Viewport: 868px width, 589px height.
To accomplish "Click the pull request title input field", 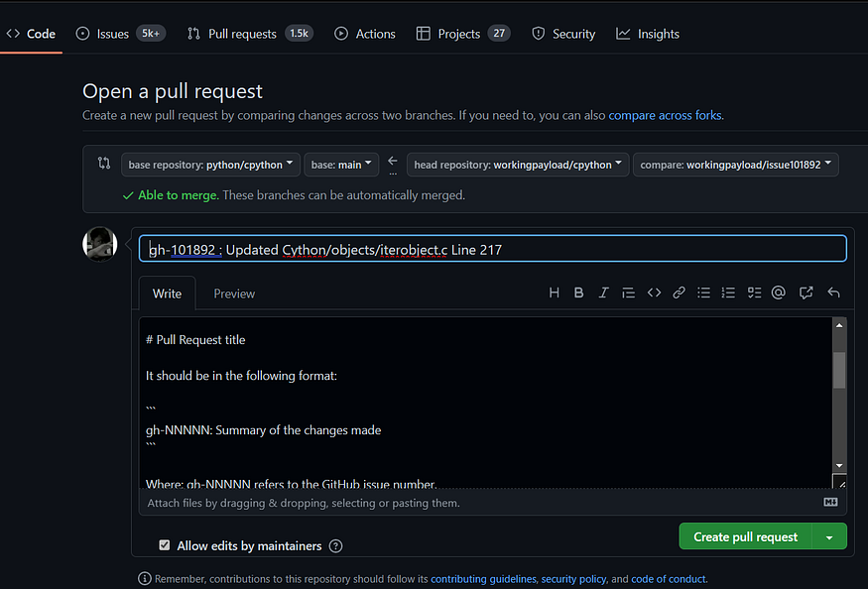I will tap(492, 249).
